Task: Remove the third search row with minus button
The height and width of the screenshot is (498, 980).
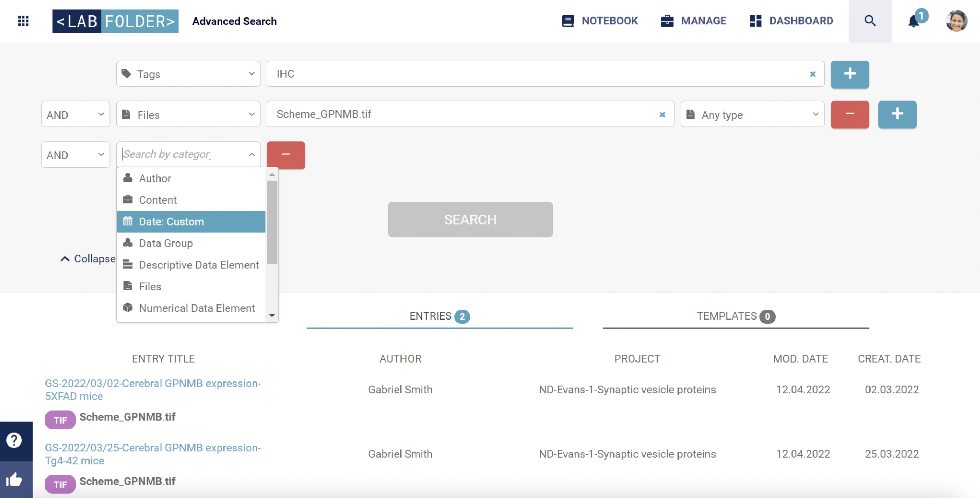Action: pyautogui.click(x=285, y=155)
